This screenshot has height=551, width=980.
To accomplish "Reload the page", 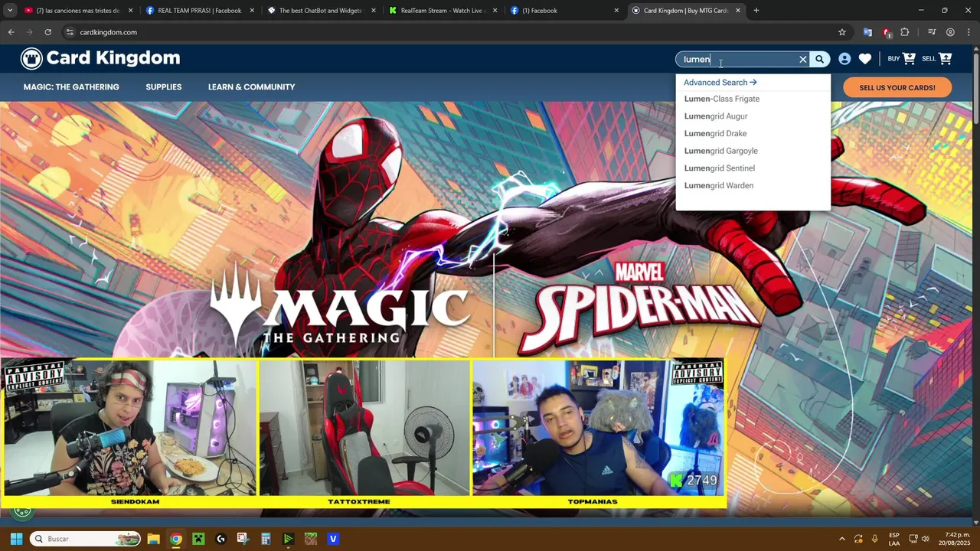I will (47, 32).
